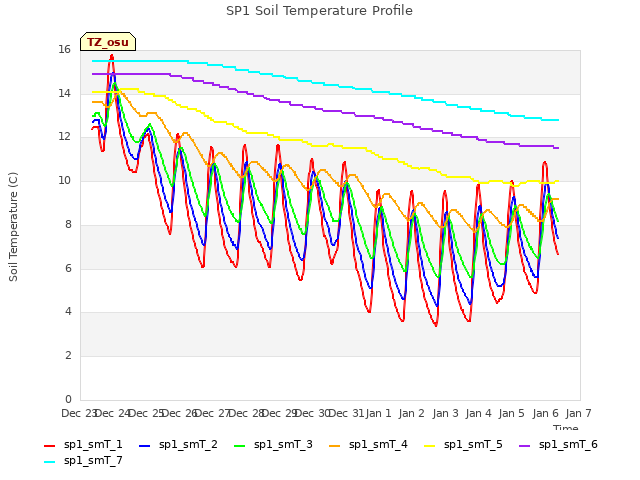The height and width of the screenshot is (480, 640).
Task: Toggle the sp1_smT_1 legend entry
Action: click(x=83, y=444)
